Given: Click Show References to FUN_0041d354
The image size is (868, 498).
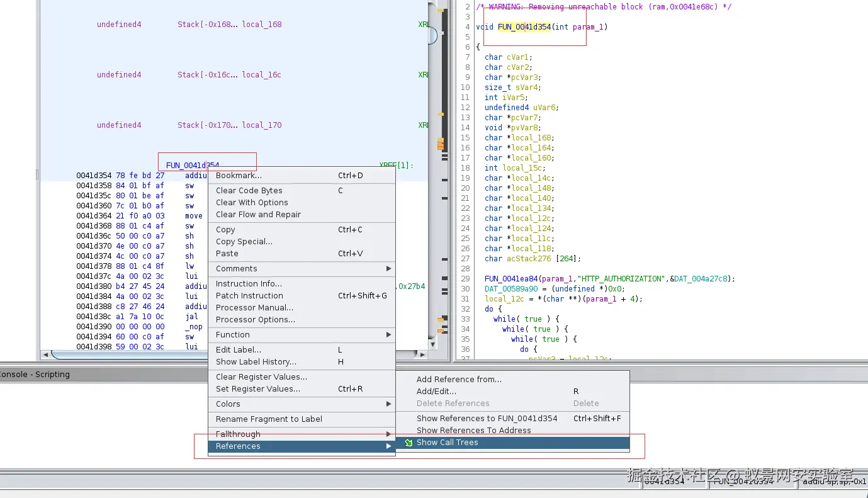Looking at the screenshot, I should coord(487,419).
